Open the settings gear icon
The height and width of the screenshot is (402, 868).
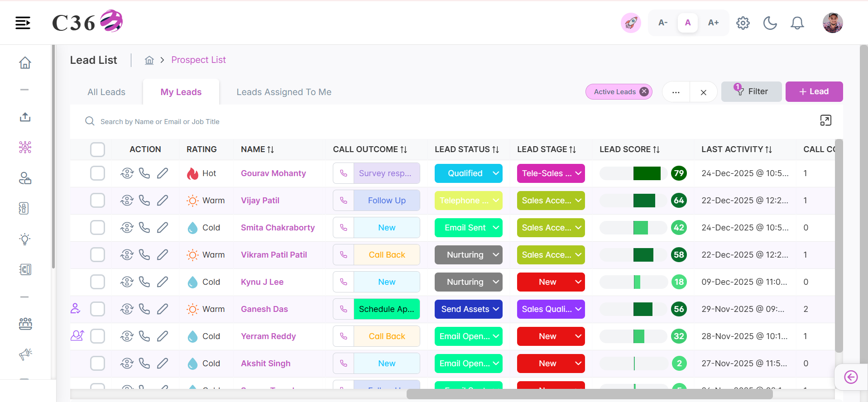coord(743,23)
